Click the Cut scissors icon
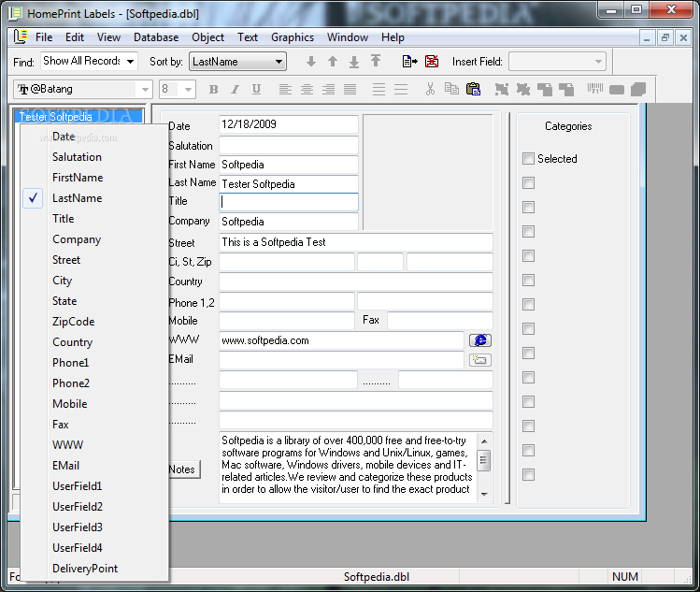Viewport: 700px width, 592px height. 430,89
